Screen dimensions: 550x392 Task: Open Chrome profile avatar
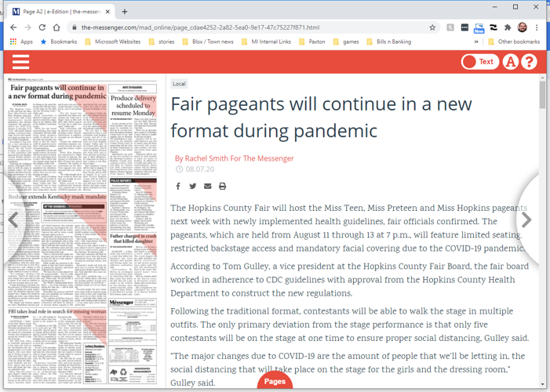point(523,27)
